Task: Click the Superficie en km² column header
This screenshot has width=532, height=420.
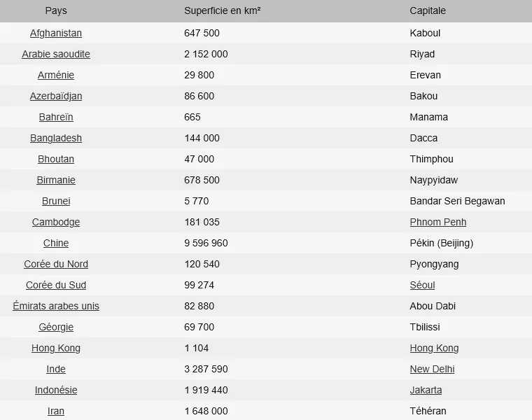Action: click(223, 11)
